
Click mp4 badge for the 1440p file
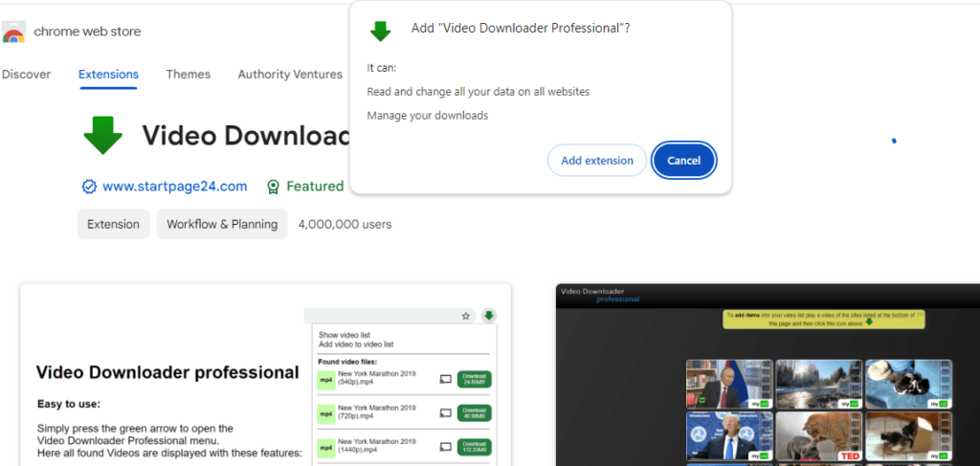coord(325,447)
